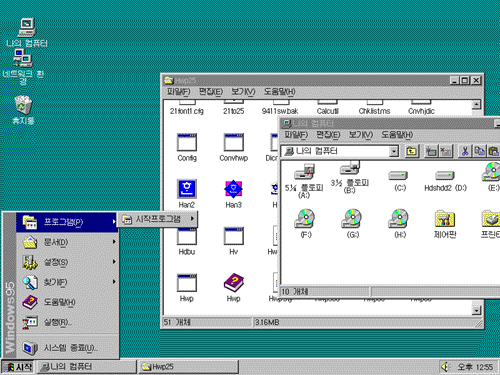Open 보기(V) menu in 나의 컴퓨터 window
500x375 pixels.
coord(361,135)
